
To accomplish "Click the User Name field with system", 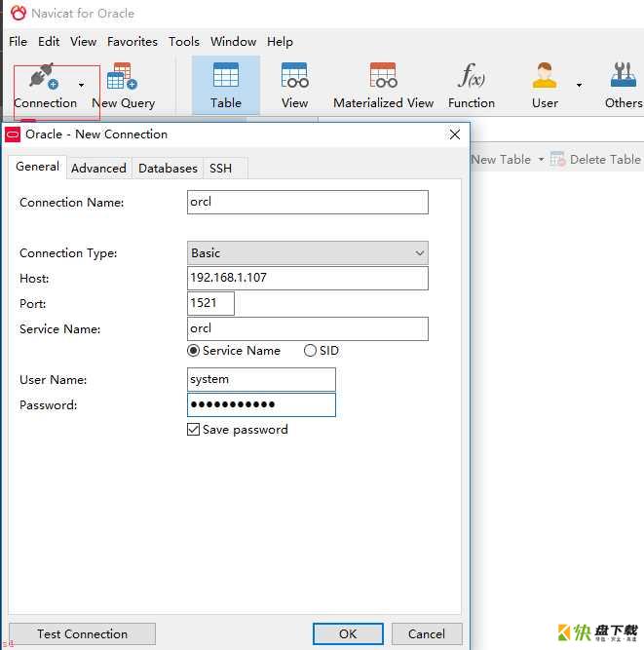I will [261, 379].
